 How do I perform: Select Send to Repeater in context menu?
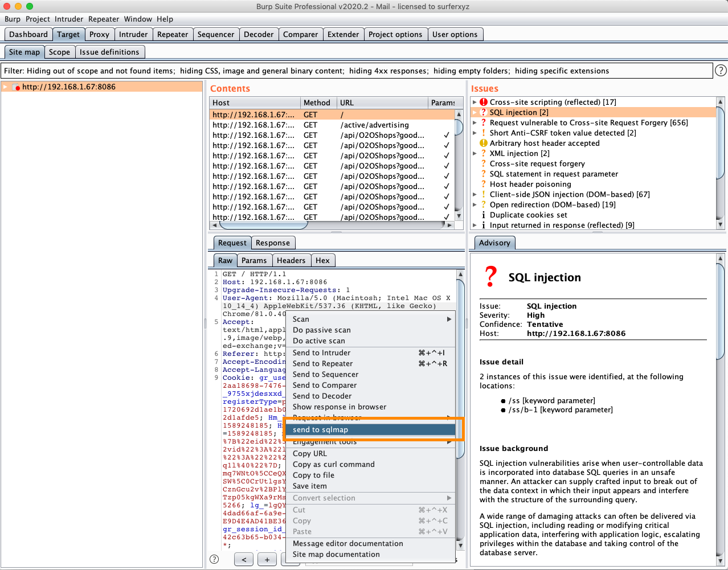pyautogui.click(x=370, y=364)
